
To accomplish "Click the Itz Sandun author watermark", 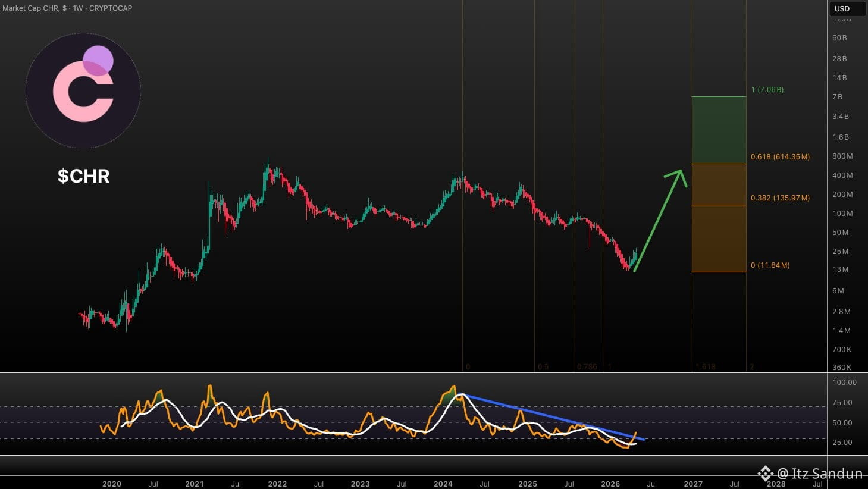I will click(x=820, y=474).
